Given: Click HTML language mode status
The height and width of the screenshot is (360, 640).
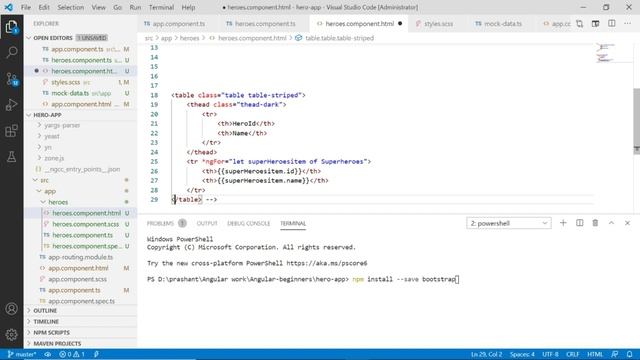Looking at the screenshot, I should pos(595,354).
